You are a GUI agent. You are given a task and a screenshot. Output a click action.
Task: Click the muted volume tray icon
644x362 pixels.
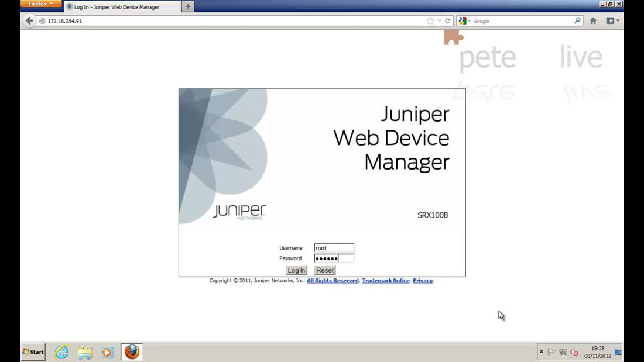point(574,352)
